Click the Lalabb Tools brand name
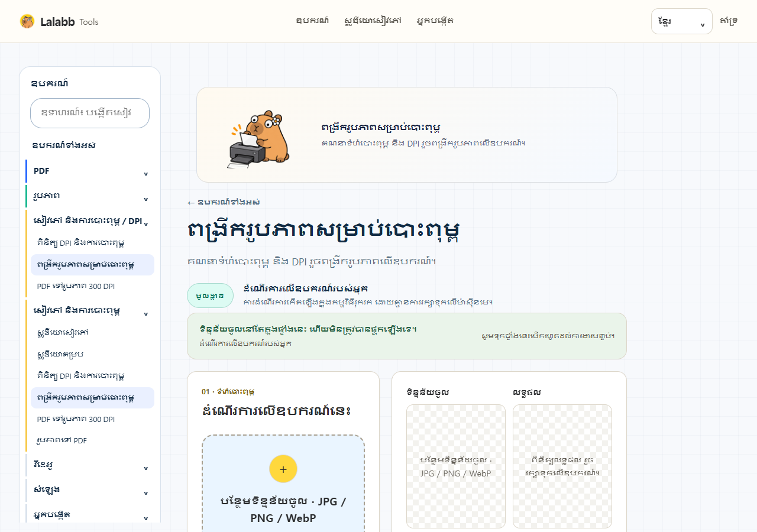Viewport: 757px width, 532px height. click(69, 22)
